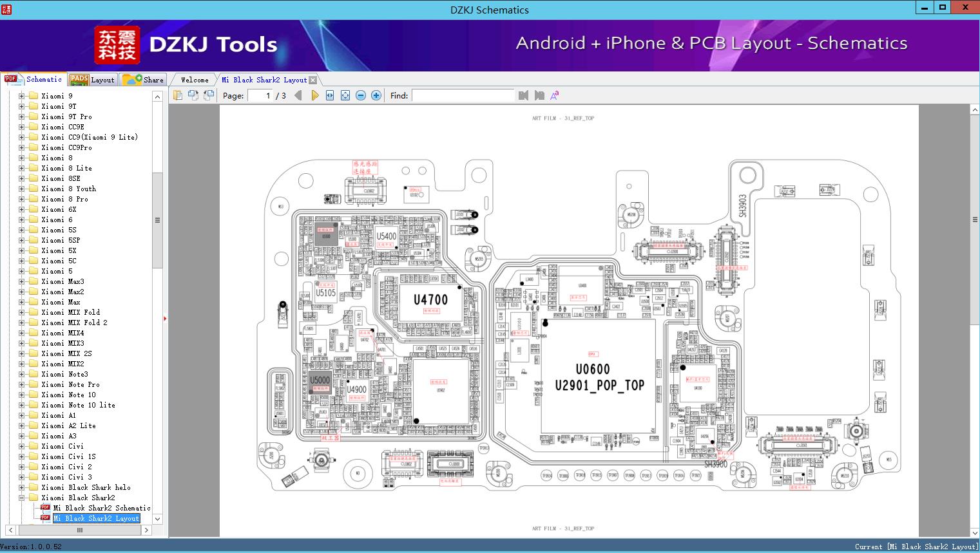Image resolution: width=980 pixels, height=553 pixels.
Task: Click the tree horizontal scroll left arrow
Action: click(x=10, y=530)
